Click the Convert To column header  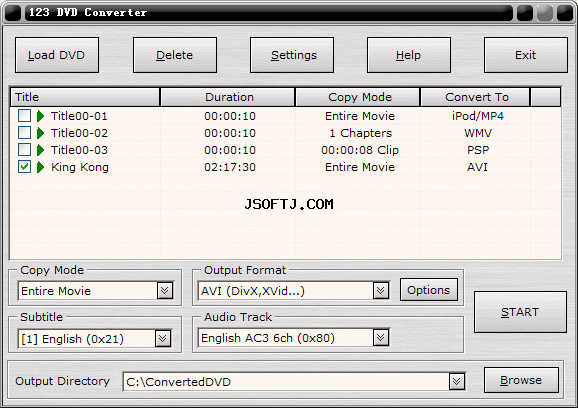[476, 97]
